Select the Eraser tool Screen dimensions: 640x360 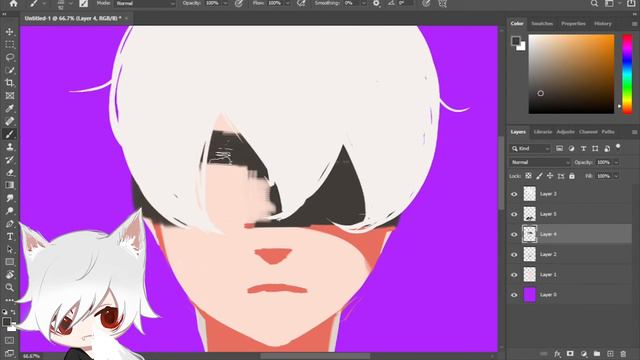[x=10, y=172]
